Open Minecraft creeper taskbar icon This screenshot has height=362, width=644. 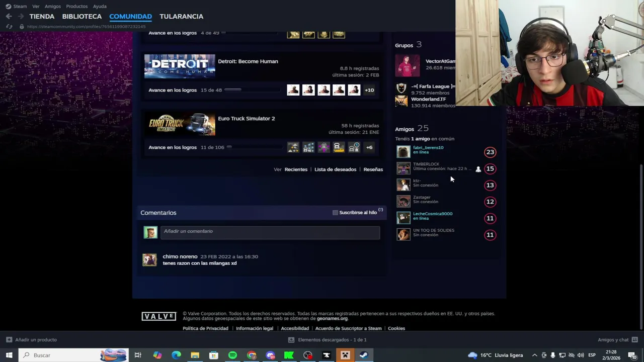(x=345, y=355)
